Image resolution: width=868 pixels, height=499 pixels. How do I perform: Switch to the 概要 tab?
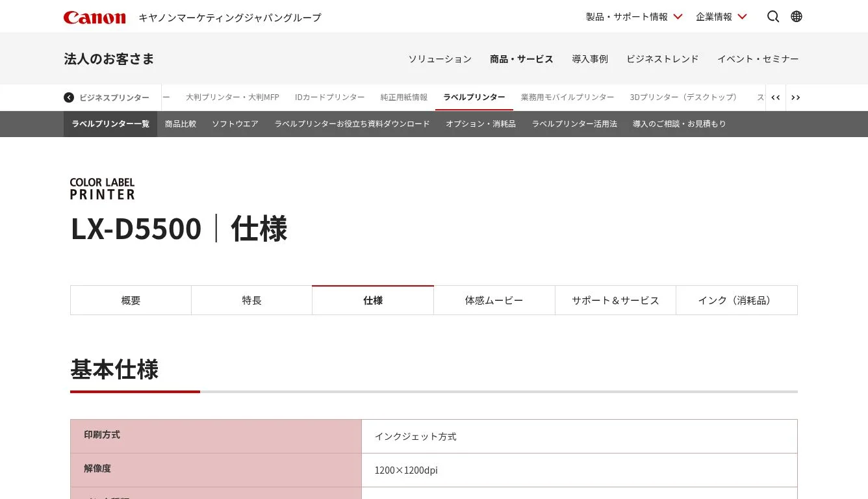point(131,300)
